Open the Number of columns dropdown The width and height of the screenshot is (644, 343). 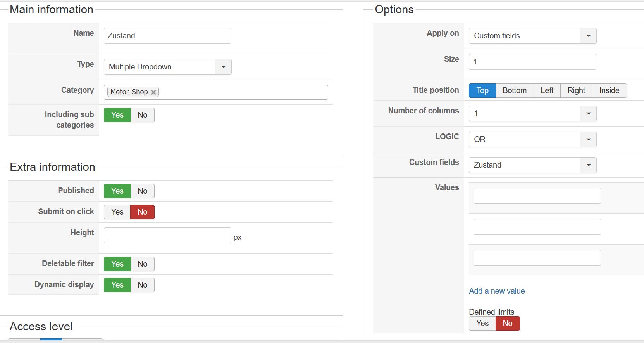point(588,114)
